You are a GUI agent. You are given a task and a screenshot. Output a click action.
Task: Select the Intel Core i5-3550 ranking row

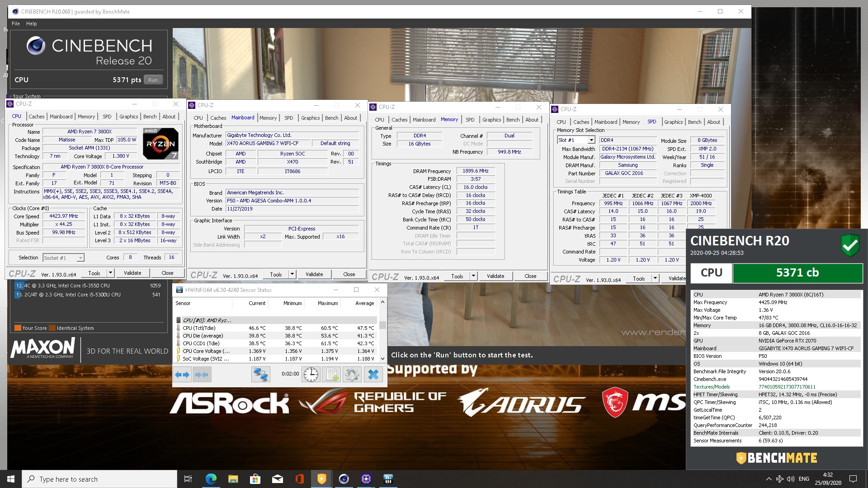tap(89, 286)
